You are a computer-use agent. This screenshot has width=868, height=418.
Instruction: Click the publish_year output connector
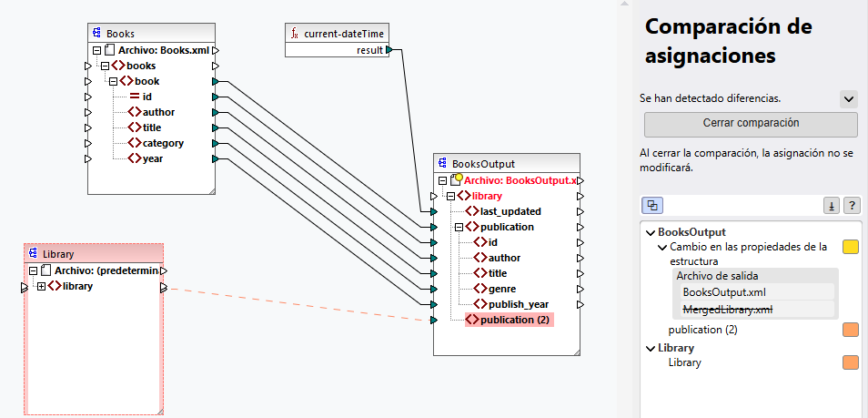[580, 304]
